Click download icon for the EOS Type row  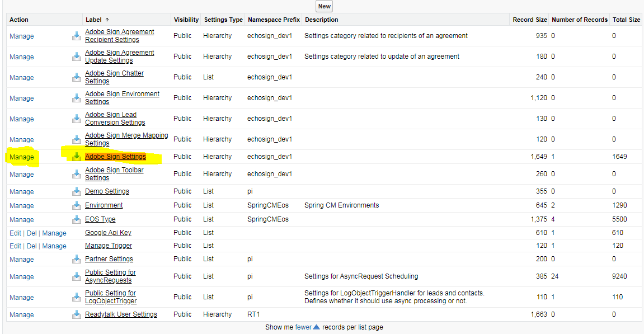(77, 219)
